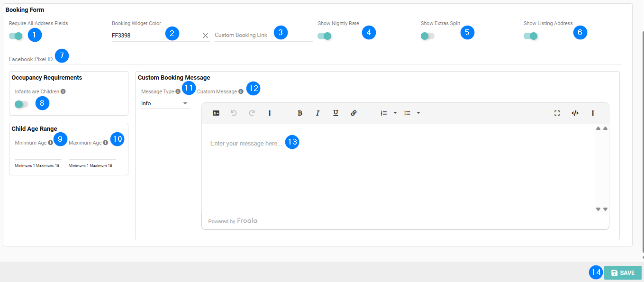Save the booking form settings
644x282 pixels.
click(x=622, y=273)
